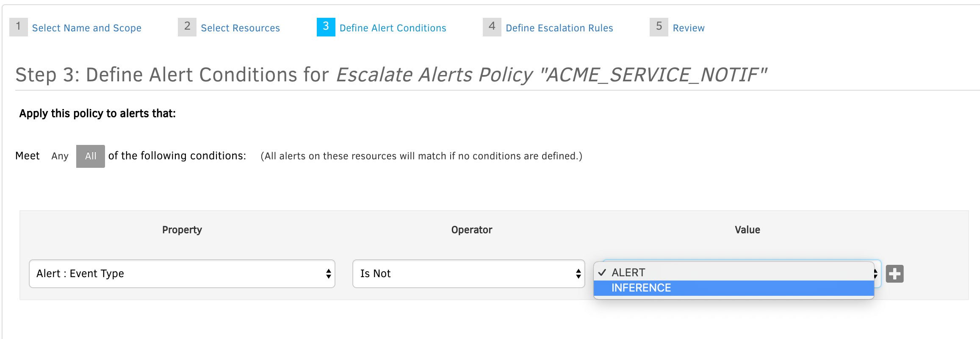This screenshot has height=339, width=980.
Task: Go to the Define Escalation Rules step
Action: click(x=559, y=28)
